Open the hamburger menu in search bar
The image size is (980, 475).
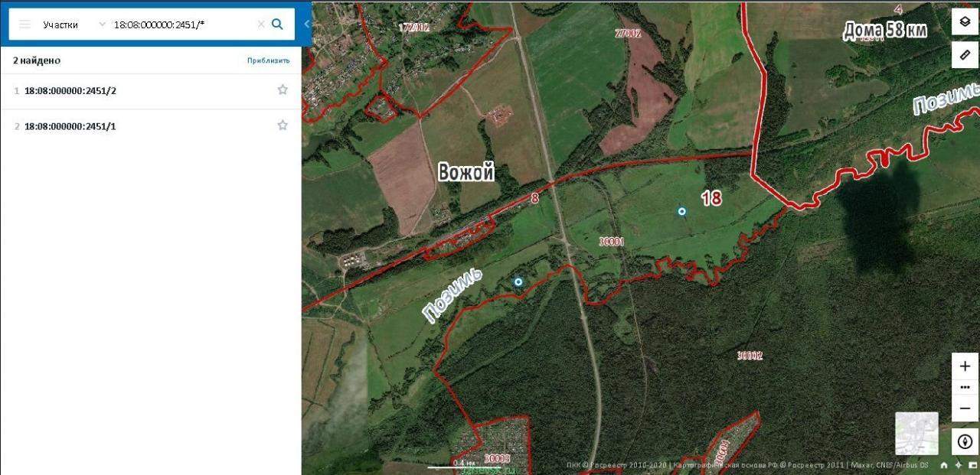[x=24, y=24]
